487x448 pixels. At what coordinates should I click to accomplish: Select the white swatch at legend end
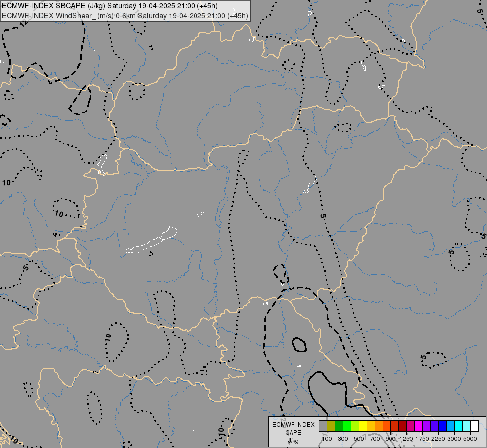coord(475,426)
